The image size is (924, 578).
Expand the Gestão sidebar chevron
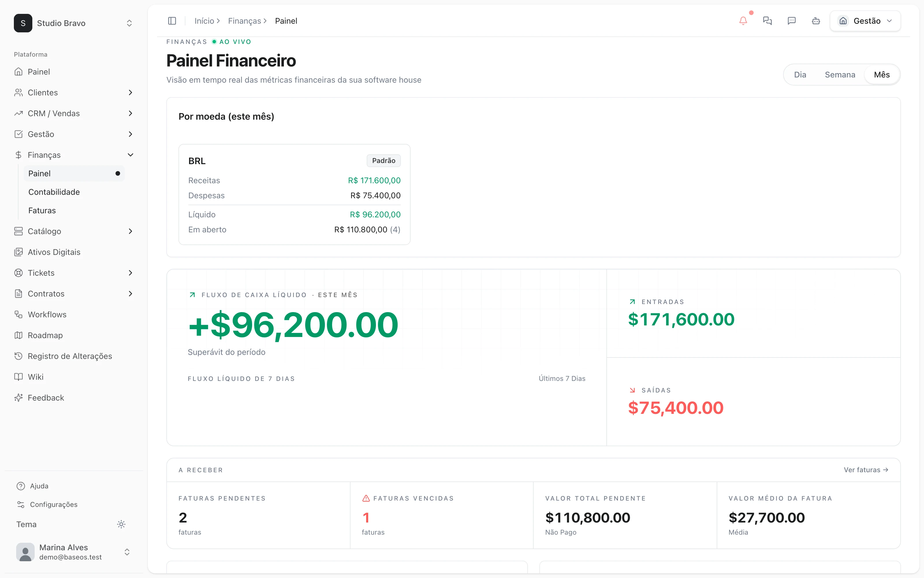pos(130,134)
